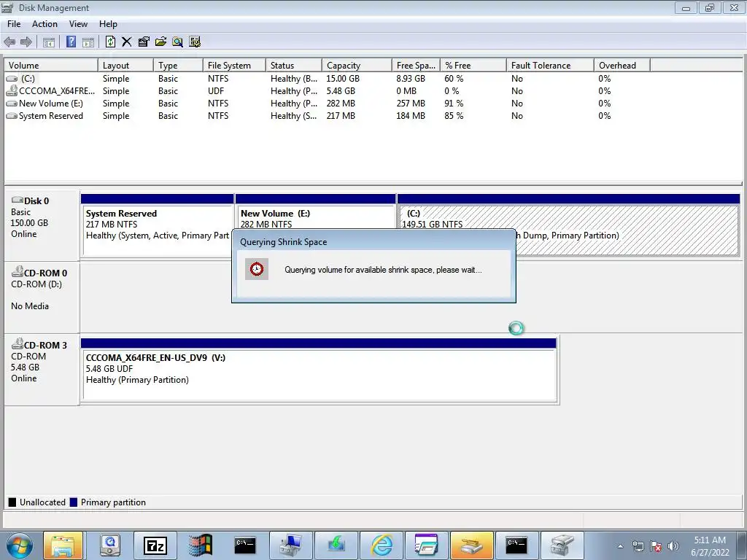Click the '5.48 GB' capacity cell in list
The image size is (747, 560).
click(x=341, y=91)
